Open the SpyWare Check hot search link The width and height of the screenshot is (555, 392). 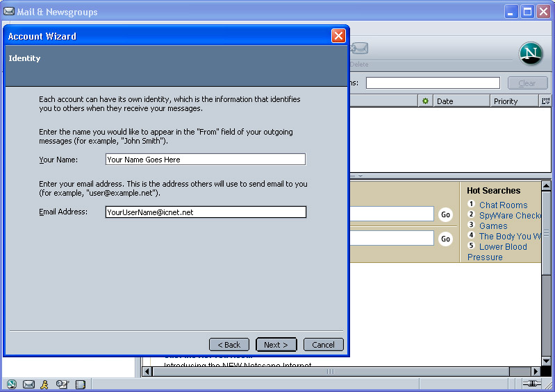tap(510, 215)
